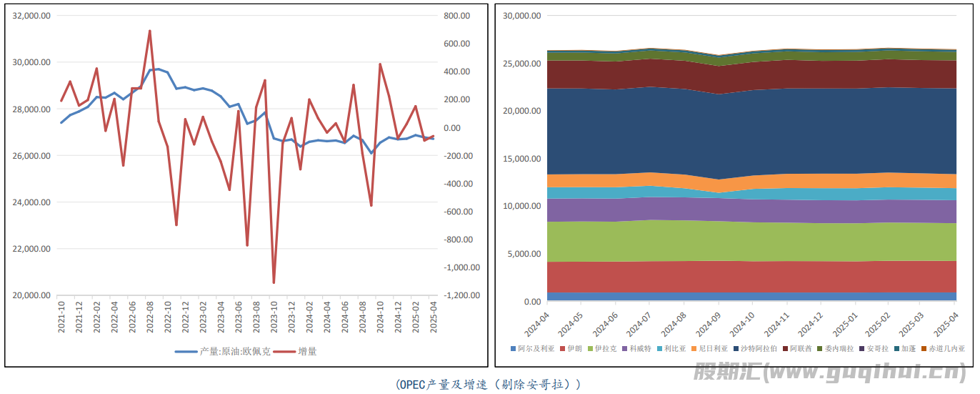Click the 安哥拉 legend marker
The width and height of the screenshot is (980, 394).
pyautogui.click(x=861, y=349)
